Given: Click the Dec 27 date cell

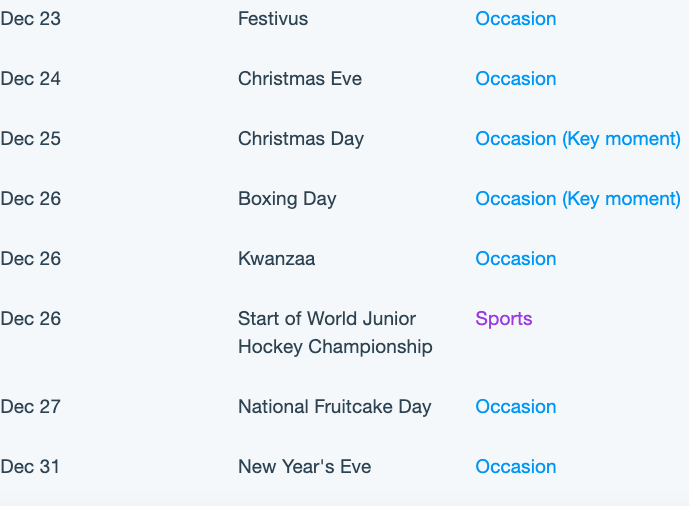Looking at the screenshot, I should coord(30,407).
